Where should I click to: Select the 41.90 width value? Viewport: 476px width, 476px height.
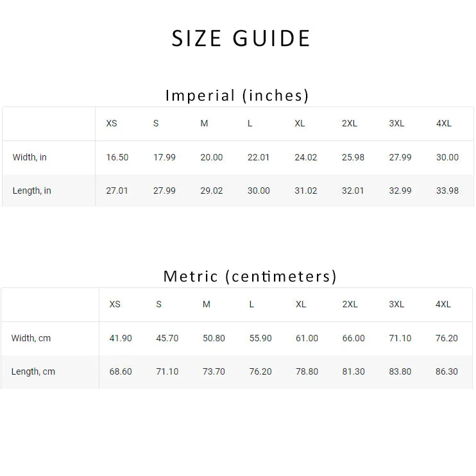121,338
